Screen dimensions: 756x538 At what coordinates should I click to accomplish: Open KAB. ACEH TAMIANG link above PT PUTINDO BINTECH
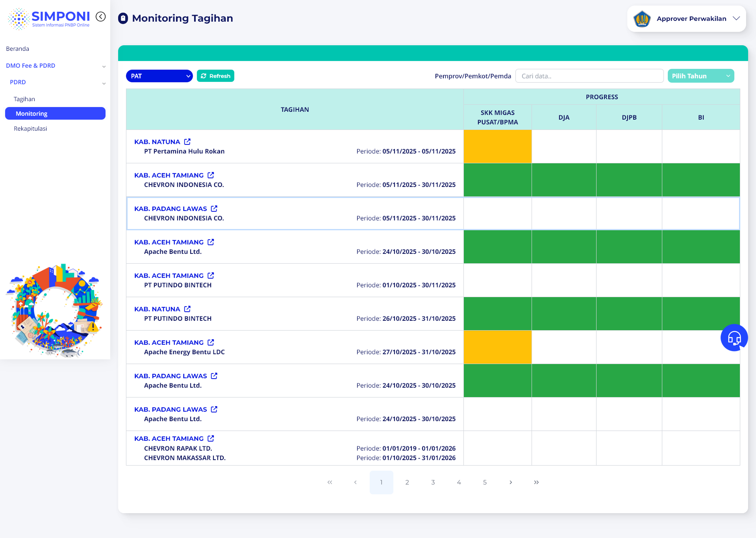coord(169,275)
